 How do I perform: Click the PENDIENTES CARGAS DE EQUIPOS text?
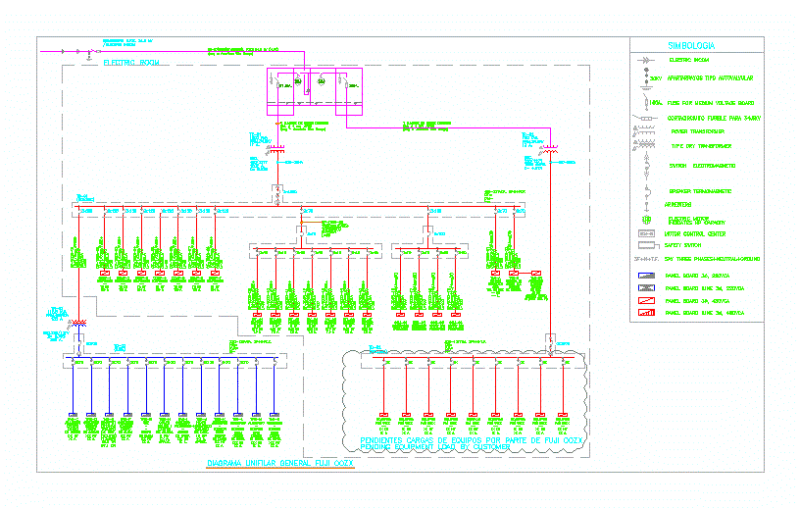pos(471,440)
